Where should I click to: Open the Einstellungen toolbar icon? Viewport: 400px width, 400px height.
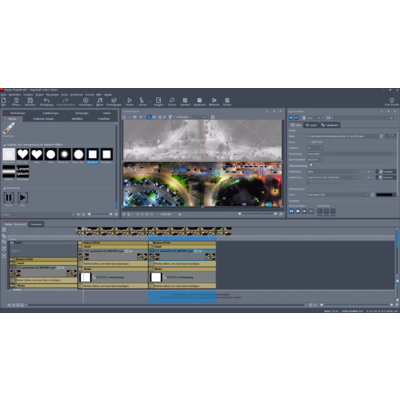(x=114, y=101)
